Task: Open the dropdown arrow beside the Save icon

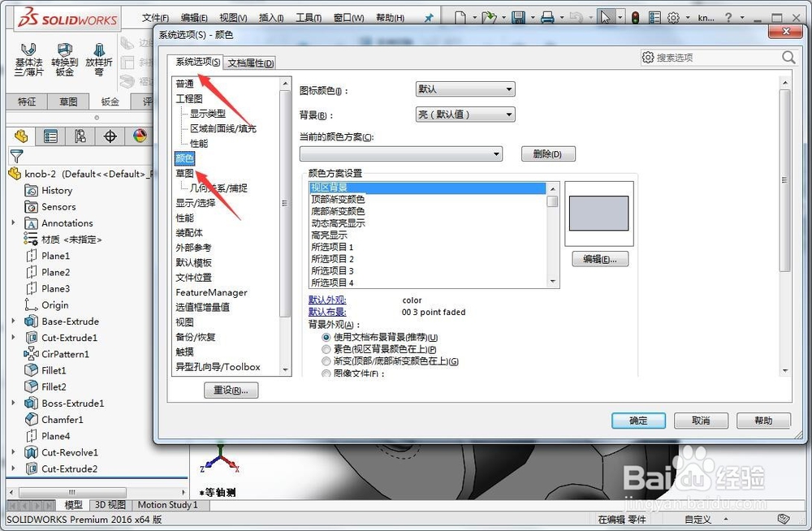Action: [532, 18]
